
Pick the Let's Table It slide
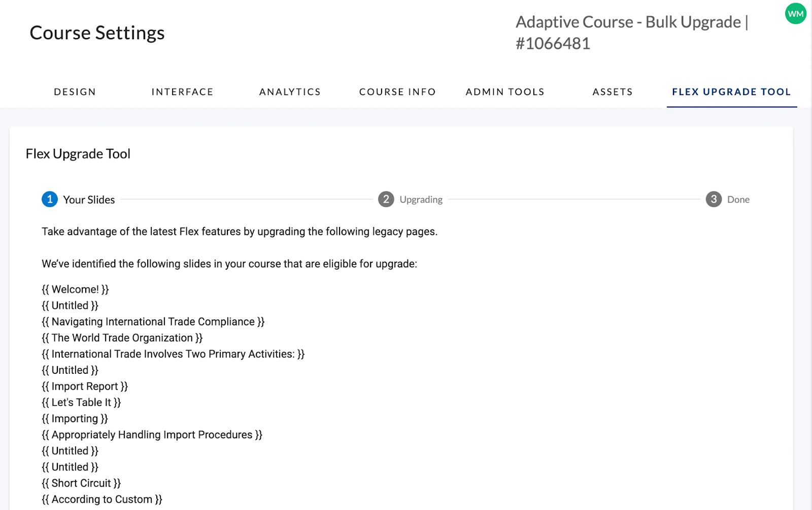click(81, 403)
